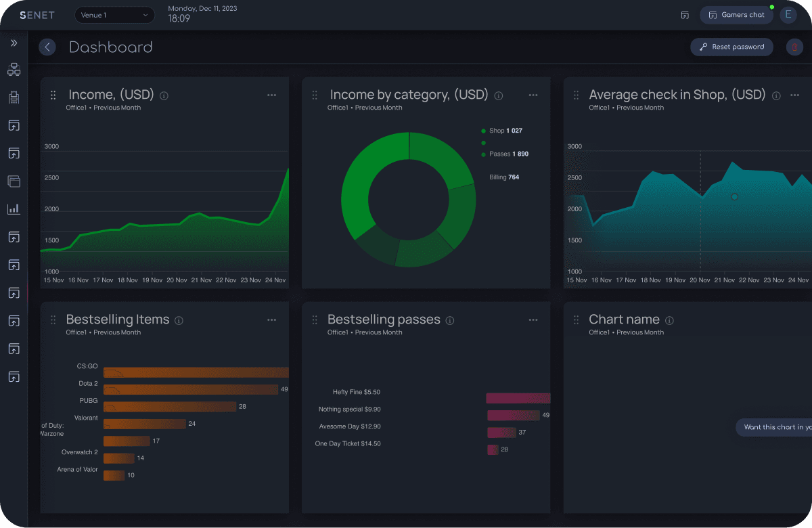Click the window icon left of Gamers chat

[x=685, y=15]
